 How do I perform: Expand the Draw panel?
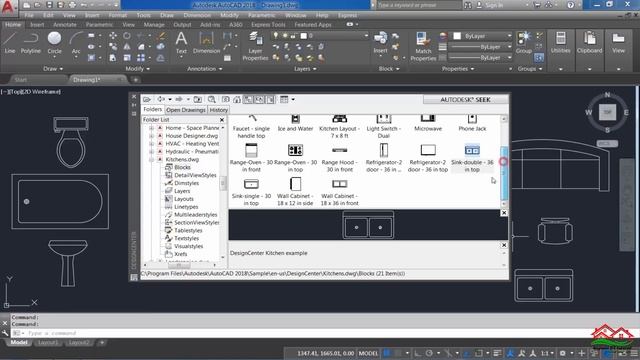point(53,69)
